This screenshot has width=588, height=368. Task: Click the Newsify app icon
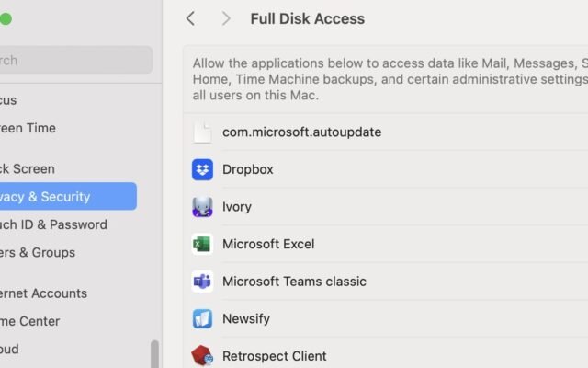pos(202,318)
